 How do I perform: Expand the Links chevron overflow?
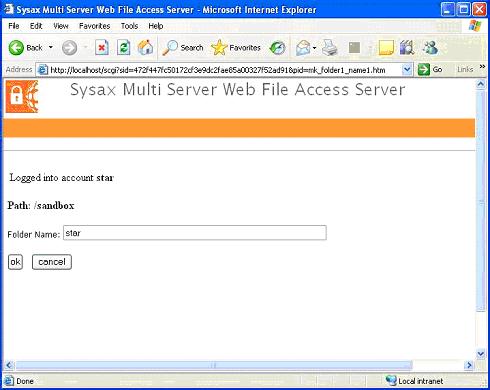482,67
